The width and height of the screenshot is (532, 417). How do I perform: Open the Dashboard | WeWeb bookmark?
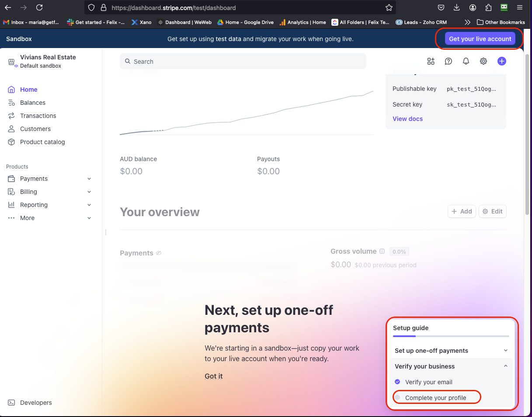(x=184, y=22)
